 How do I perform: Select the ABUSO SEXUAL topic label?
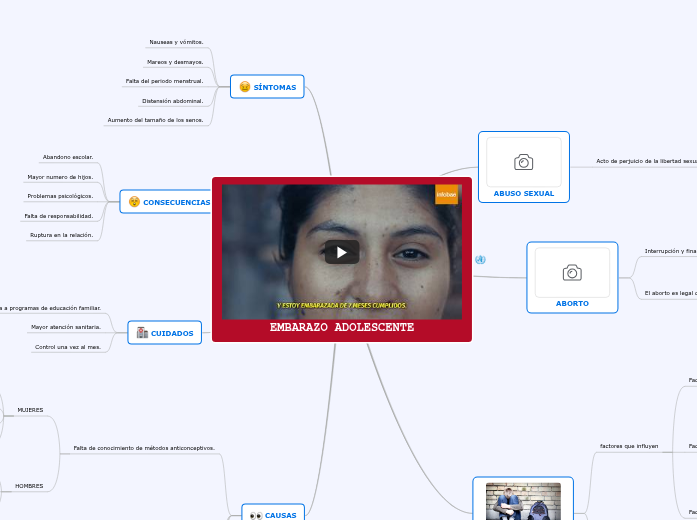point(523,193)
